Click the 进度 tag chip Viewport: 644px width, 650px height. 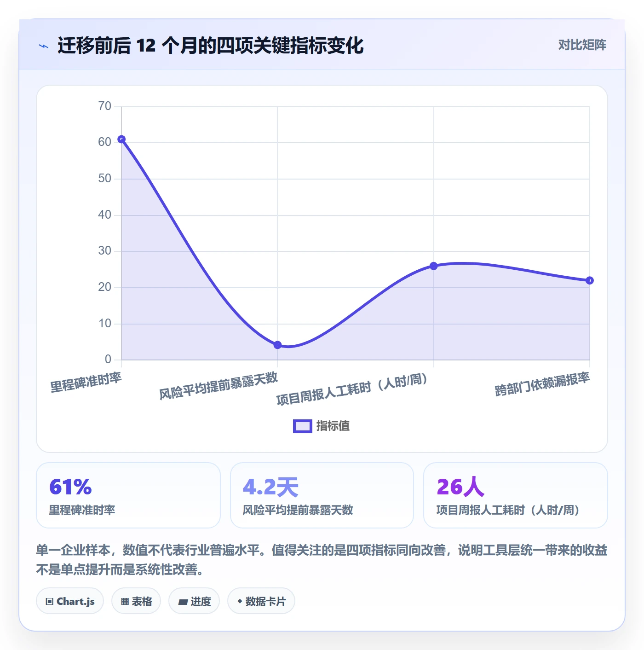point(194,601)
